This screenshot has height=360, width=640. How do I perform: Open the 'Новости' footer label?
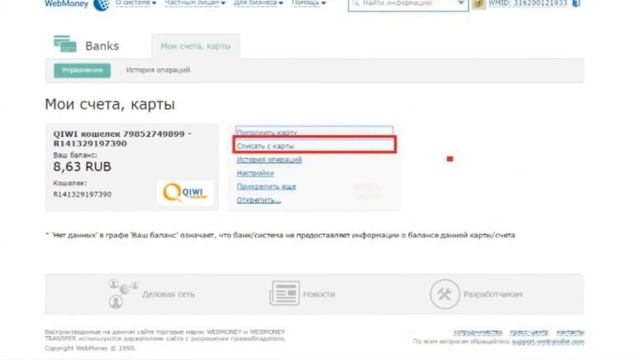click(319, 294)
